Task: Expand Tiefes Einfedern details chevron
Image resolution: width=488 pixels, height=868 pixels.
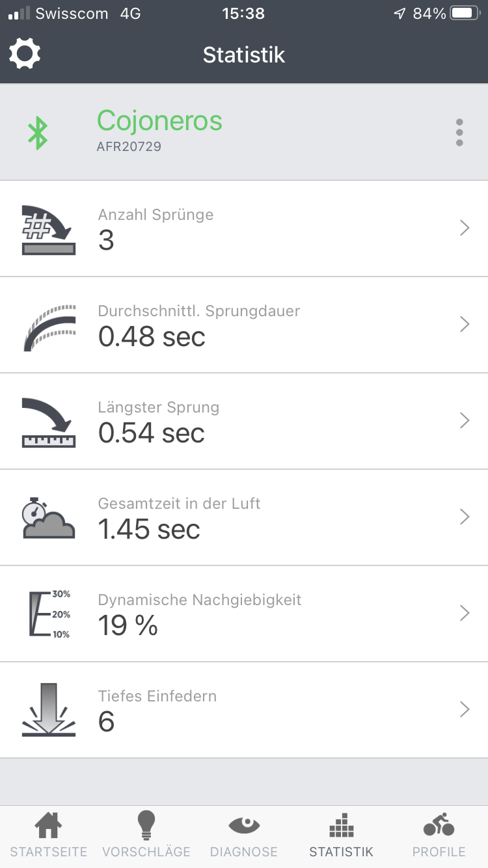Action: (x=465, y=710)
